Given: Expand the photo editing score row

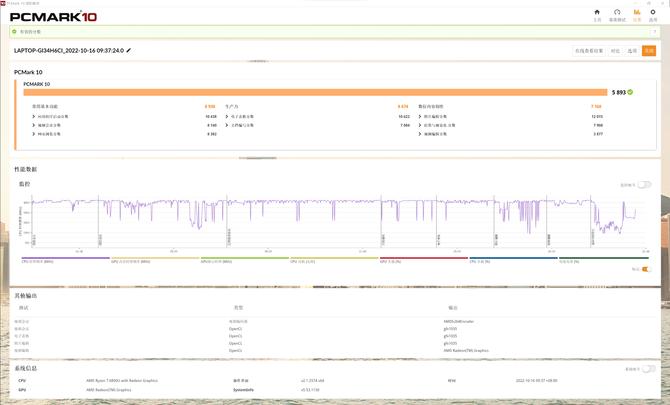Looking at the screenshot, I should [x=419, y=116].
